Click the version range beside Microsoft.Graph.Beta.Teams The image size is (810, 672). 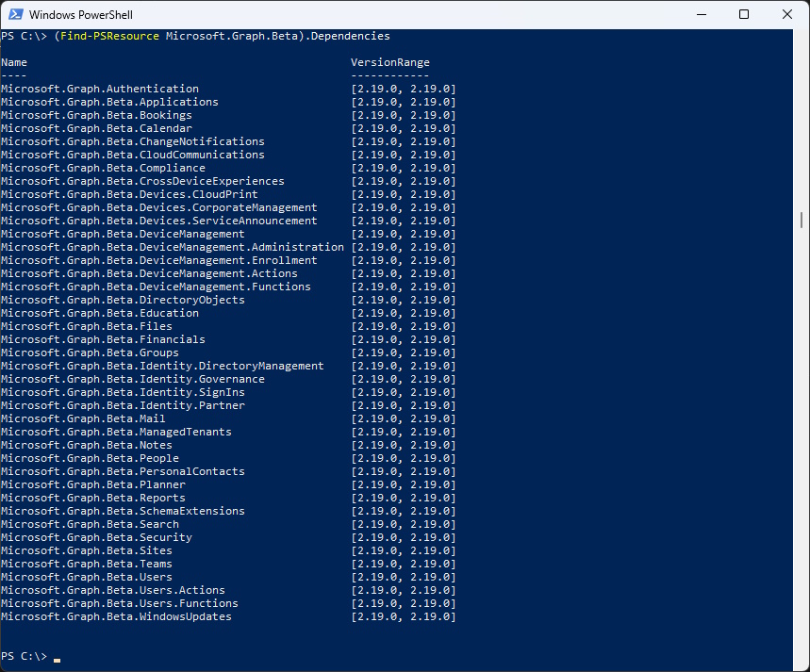pos(403,564)
